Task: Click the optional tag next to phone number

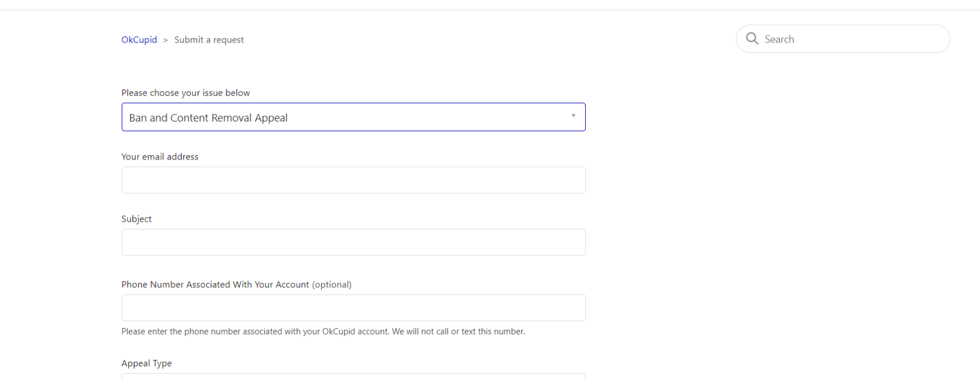Action: coord(332,284)
